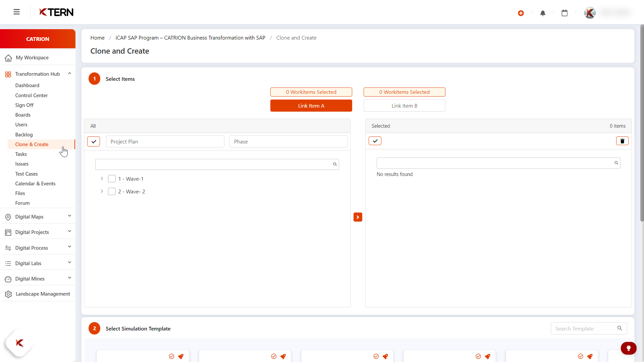Screen dimensions: 644x362
Task: Open the Project Plan dropdown
Action: (x=165, y=142)
